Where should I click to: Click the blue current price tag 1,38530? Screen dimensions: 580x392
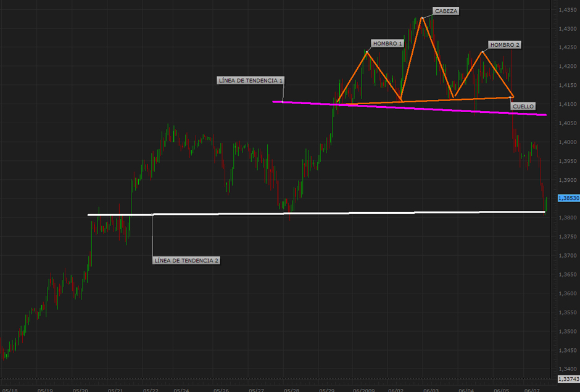point(568,198)
